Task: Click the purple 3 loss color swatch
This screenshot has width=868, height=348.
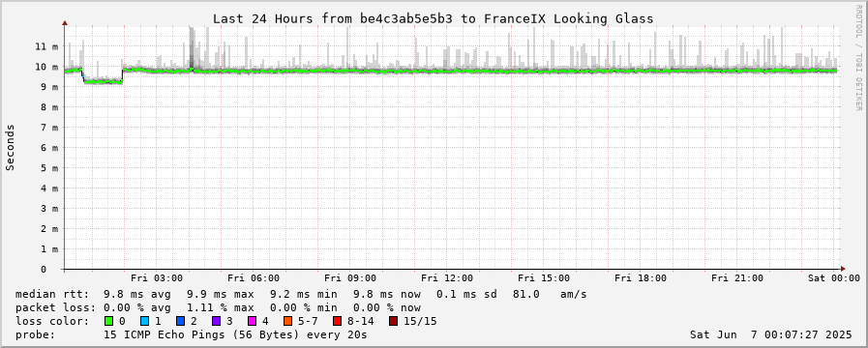Action: (216, 321)
